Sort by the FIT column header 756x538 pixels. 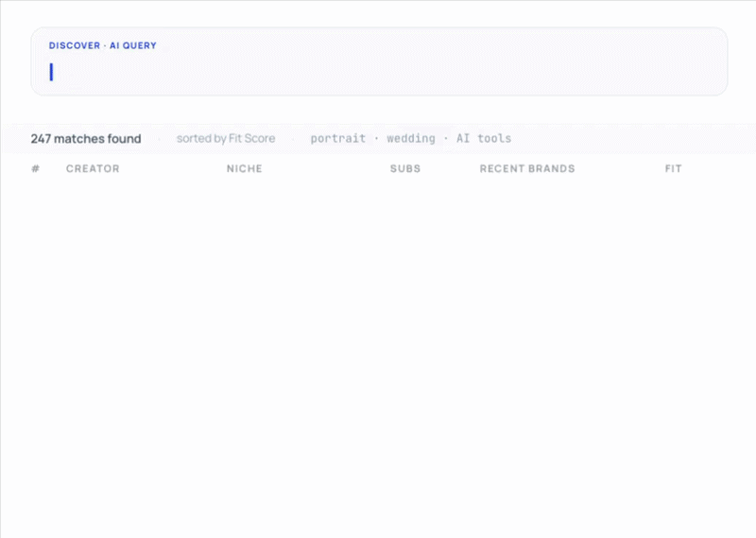point(673,168)
